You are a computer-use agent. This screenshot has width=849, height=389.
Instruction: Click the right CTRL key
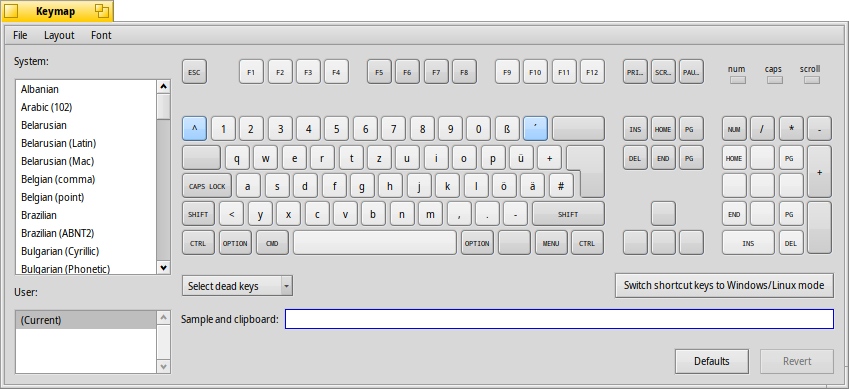pyautogui.click(x=587, y=243)
